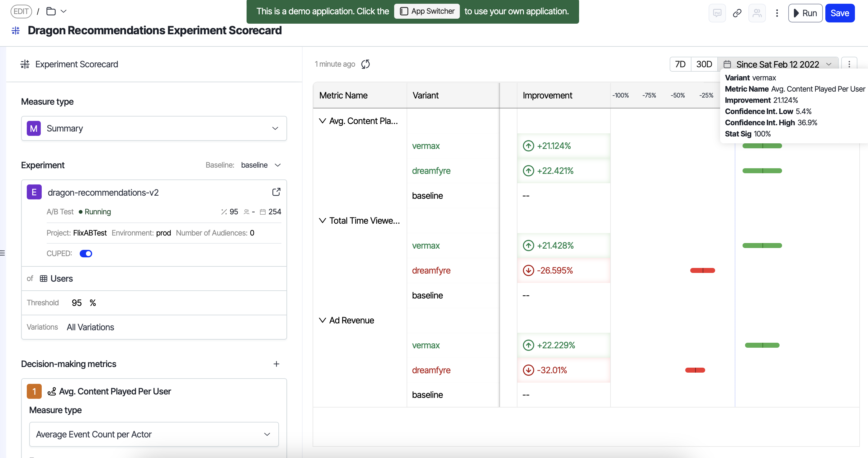Select the 7D time range
This screenshot has width=868, height=458.
coord(680,64)
